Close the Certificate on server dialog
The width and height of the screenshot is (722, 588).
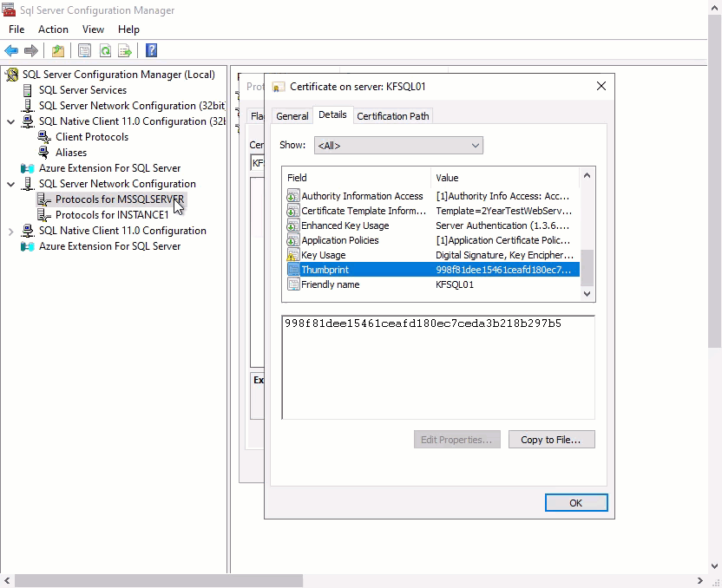[601, 87]
